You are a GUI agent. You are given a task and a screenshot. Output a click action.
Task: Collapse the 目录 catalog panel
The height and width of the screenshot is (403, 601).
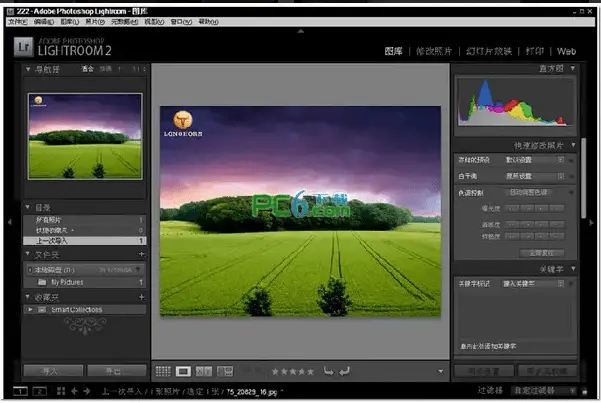[x=28, y=207]
